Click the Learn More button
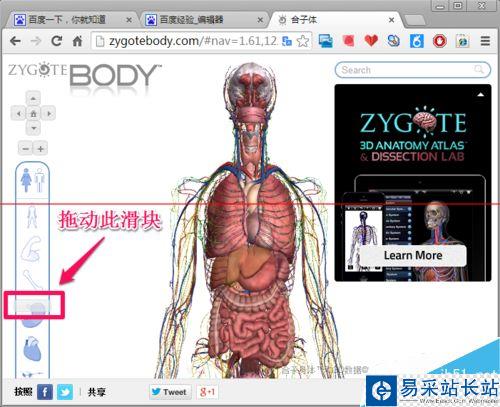Image resolution: width=500 pixels, height=407 pixels. [413, 256]
